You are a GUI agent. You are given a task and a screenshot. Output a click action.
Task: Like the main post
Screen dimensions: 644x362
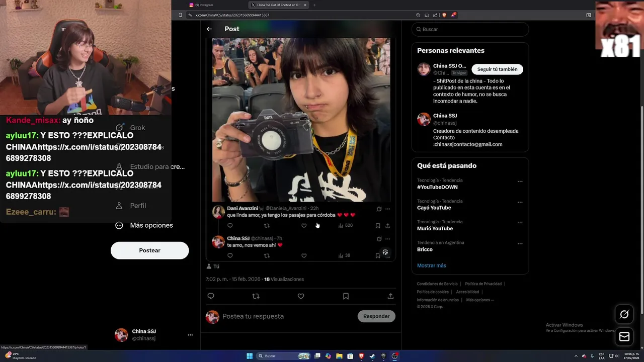coord(301,296)
